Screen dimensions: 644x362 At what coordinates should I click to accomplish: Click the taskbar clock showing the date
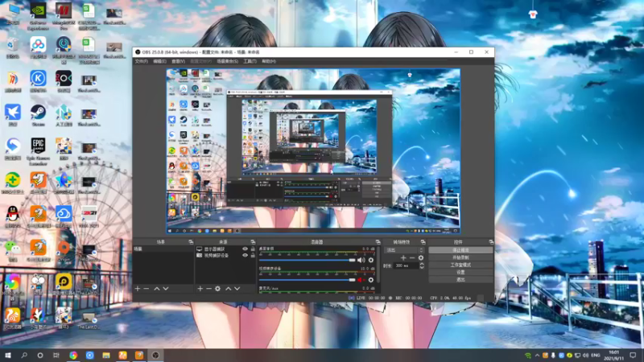click(613, 356)
